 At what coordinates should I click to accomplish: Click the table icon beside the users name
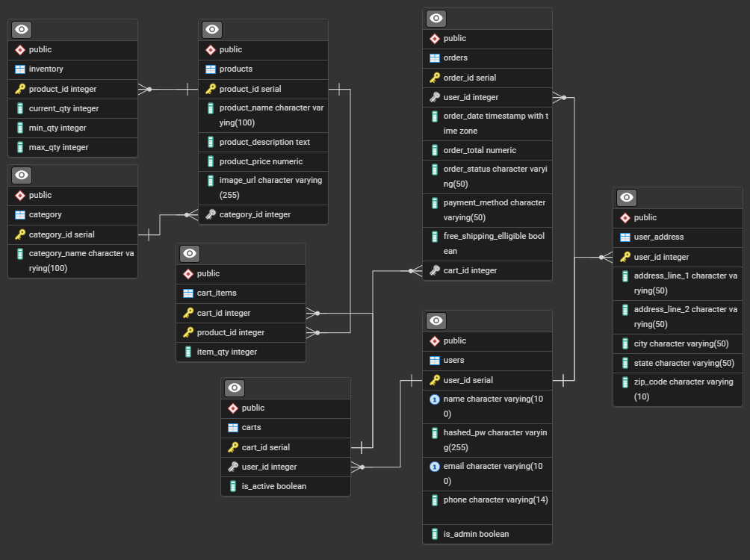tap(435, 360)
